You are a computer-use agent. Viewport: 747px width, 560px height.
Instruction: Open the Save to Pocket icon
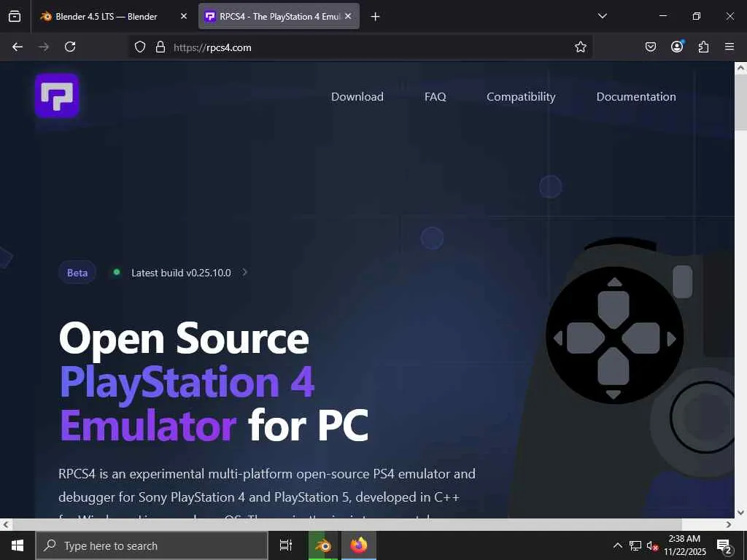[650, 47]
